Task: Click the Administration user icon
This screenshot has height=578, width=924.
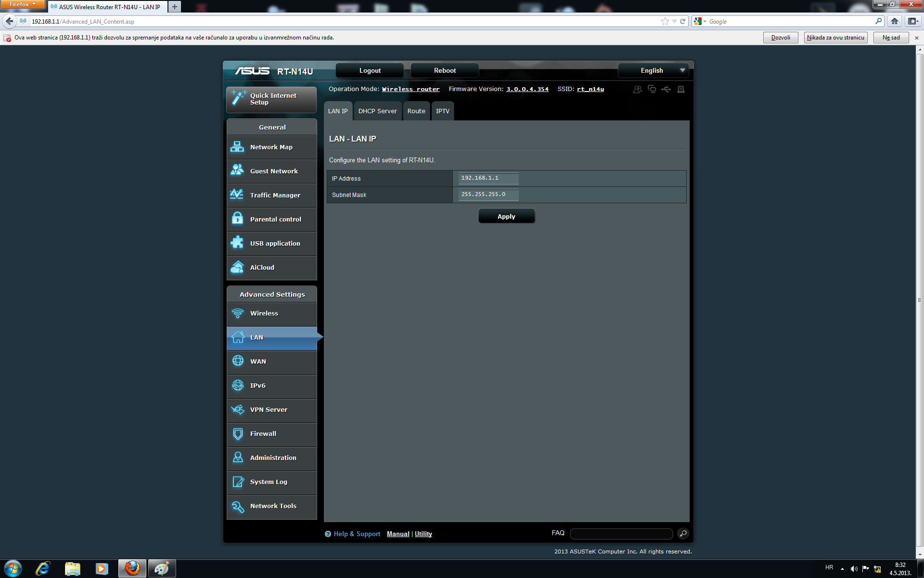Action: tap(238, 457)
